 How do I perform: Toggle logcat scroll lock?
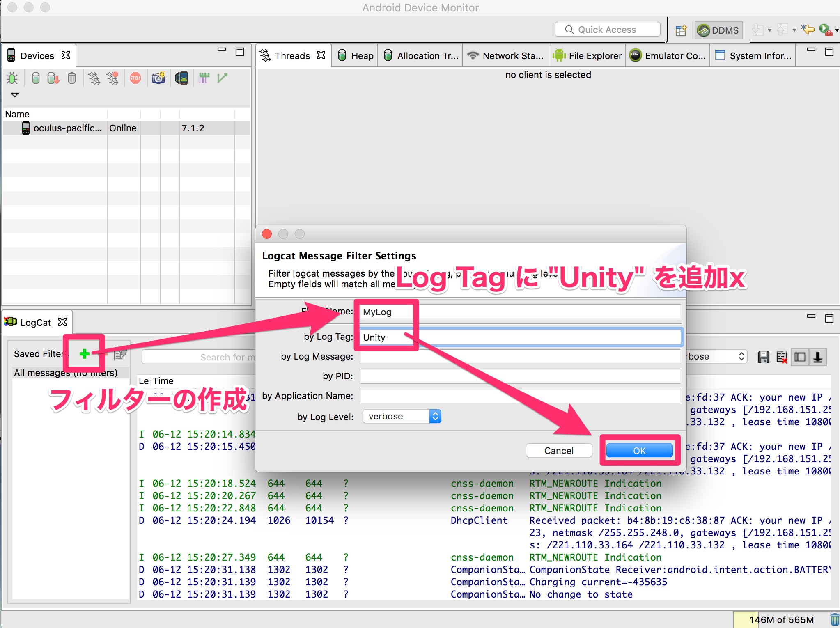coord(817,357)
